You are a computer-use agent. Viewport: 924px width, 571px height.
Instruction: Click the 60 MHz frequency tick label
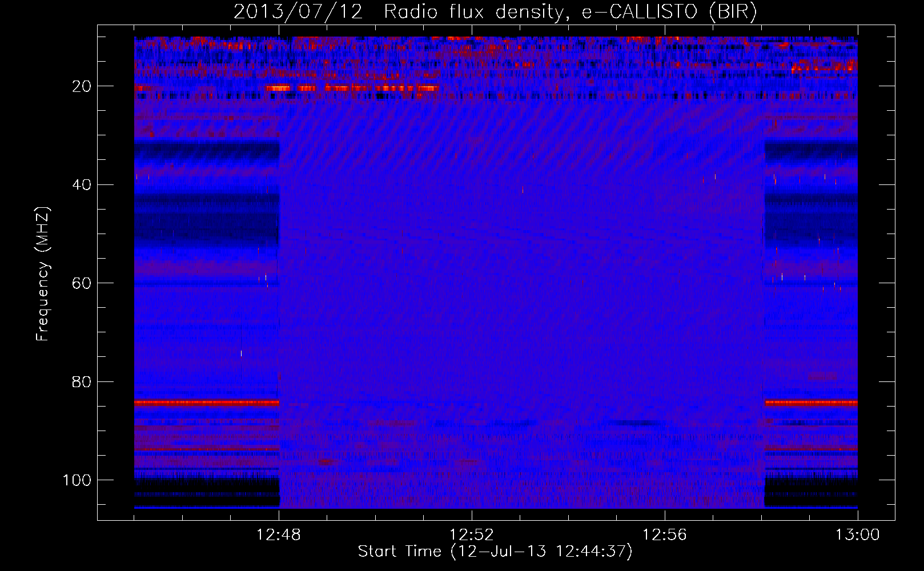[x=82, y=283]
